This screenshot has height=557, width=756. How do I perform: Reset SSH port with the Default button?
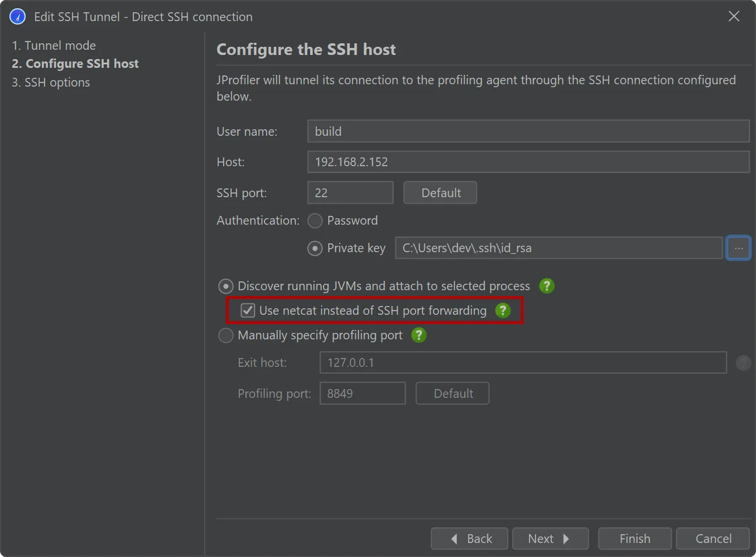[441, 193]
